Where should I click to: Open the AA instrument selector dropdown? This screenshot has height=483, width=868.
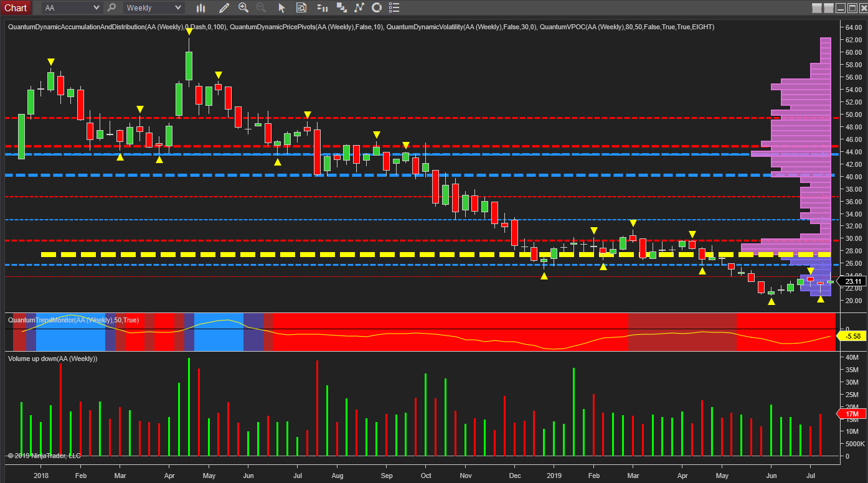(x=72, y=8)
